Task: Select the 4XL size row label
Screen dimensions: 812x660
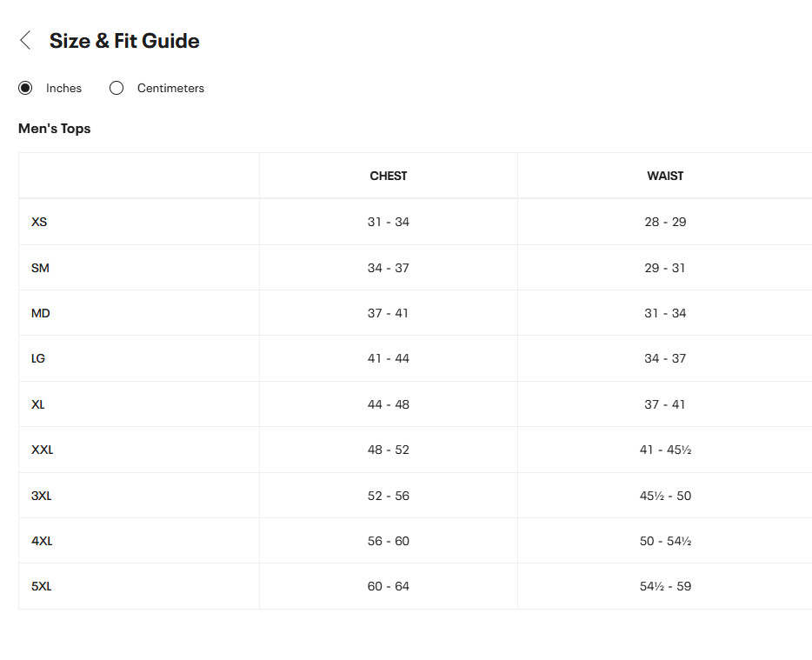Action: pyautogui.click(x=42, y=542)
